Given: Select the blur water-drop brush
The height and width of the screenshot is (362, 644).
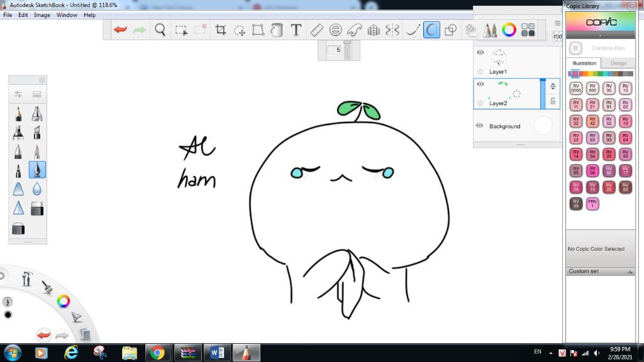Looking at the screenshot, I should 37,189.
